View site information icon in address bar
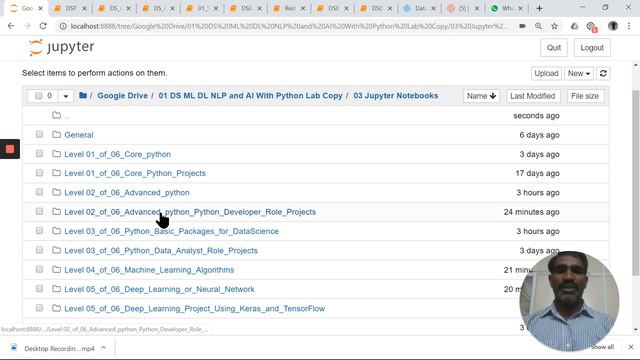Viewport: 640px width, 360px height. coord(63,26)
